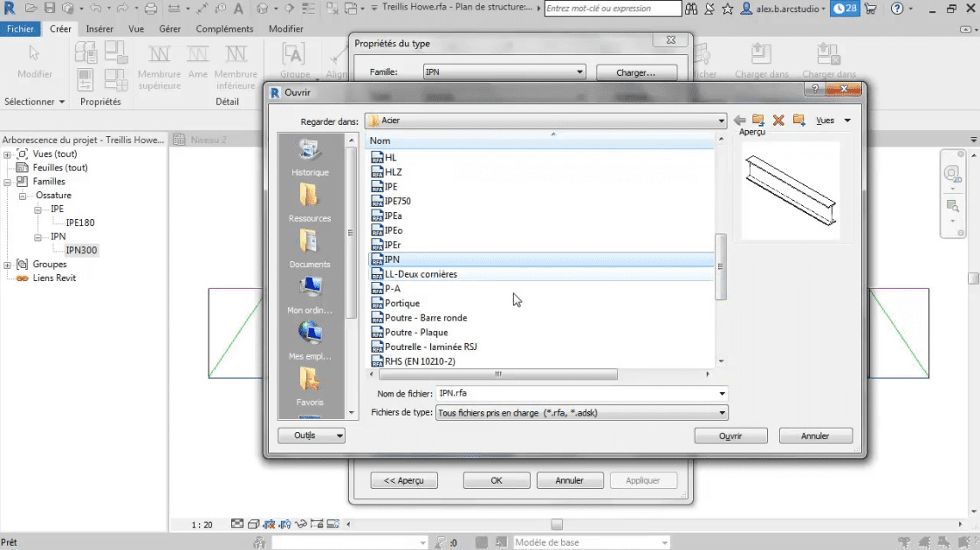Open the Historique location in the sidebar
This screenshot has width=980, height=550.
pyautogui.click(x=310, y=157)
